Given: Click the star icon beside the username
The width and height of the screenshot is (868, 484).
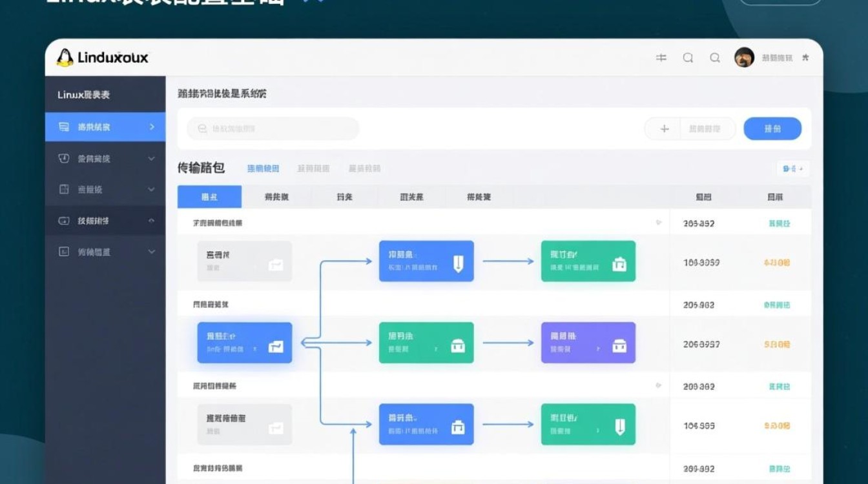Looking at the screenshot, I should pyautogui.click(x=804, y=57).
